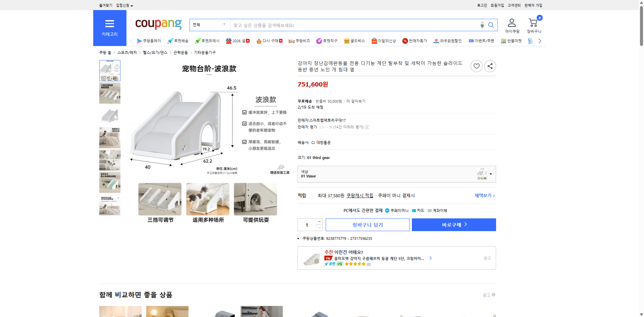Image resolution: width=644 pixels, height=317 pixels.
Task: Select the first product thumbnail on the left
Action: (x=109, y=70)
